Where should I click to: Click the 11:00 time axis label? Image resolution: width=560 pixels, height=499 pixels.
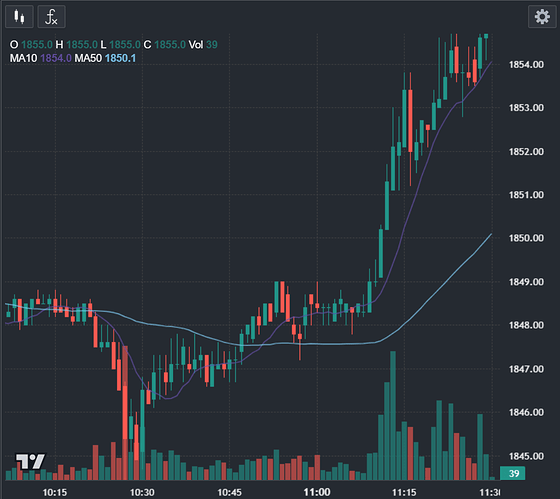pos(317,492)
